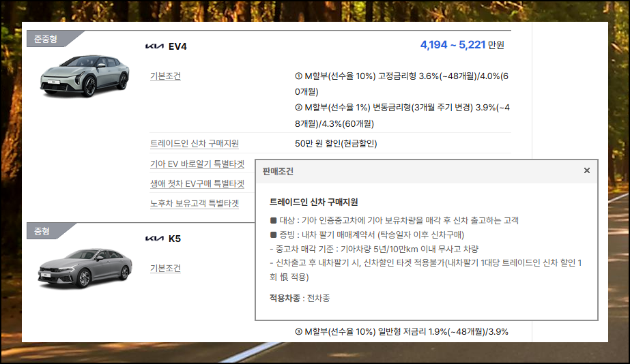Click the EV4 car image

coord(85,76)
